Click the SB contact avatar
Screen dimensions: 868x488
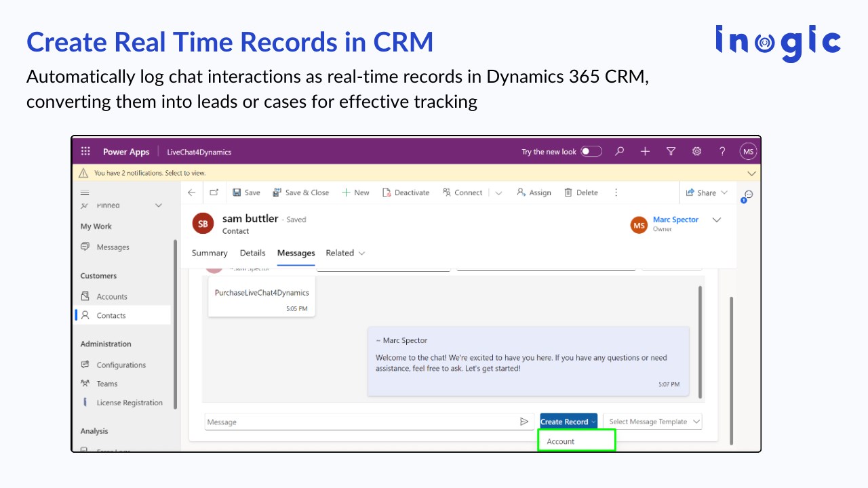coord(203,224)
